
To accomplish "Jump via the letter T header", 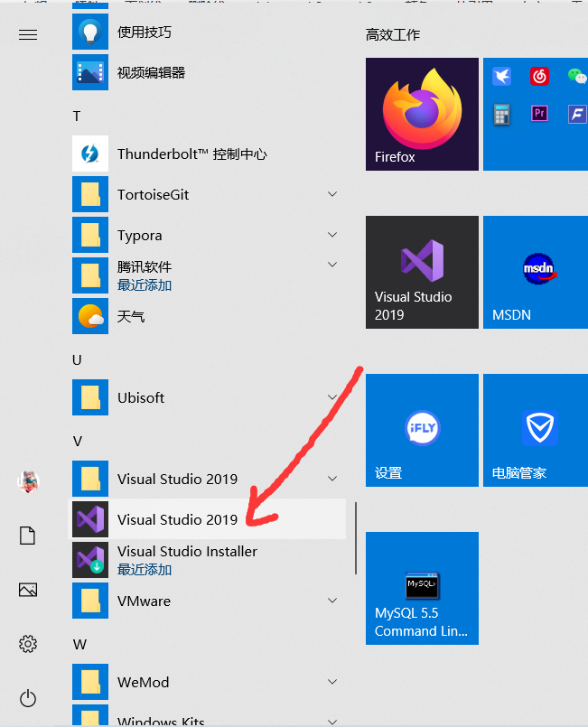I will tap(77, 116).
